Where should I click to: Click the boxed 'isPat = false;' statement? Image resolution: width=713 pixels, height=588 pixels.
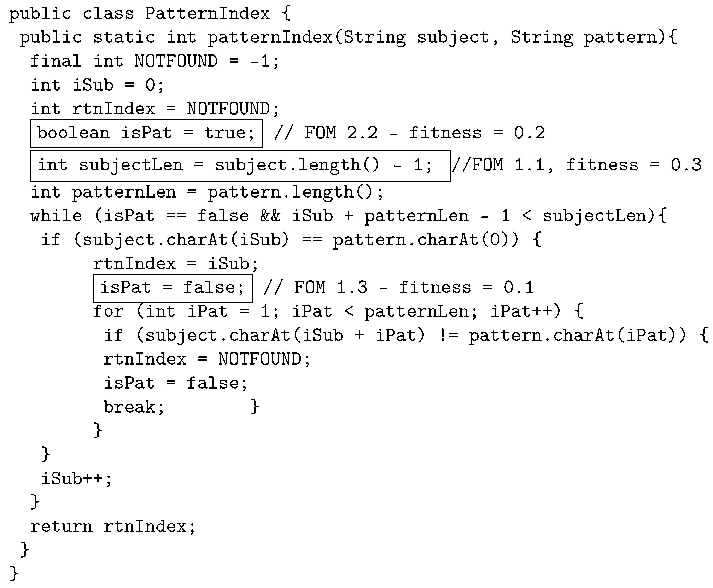[172, 288]
